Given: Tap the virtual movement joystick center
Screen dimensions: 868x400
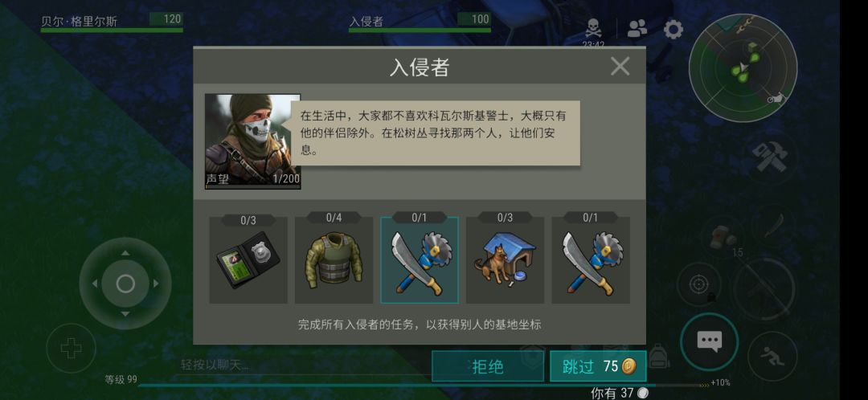Looking at the screenshot, I should 125,284.
